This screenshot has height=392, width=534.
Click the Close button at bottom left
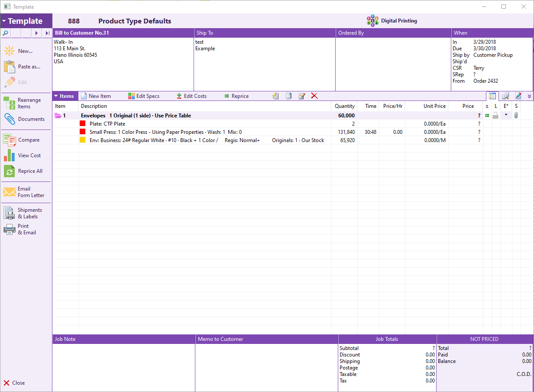coord(14,383)
